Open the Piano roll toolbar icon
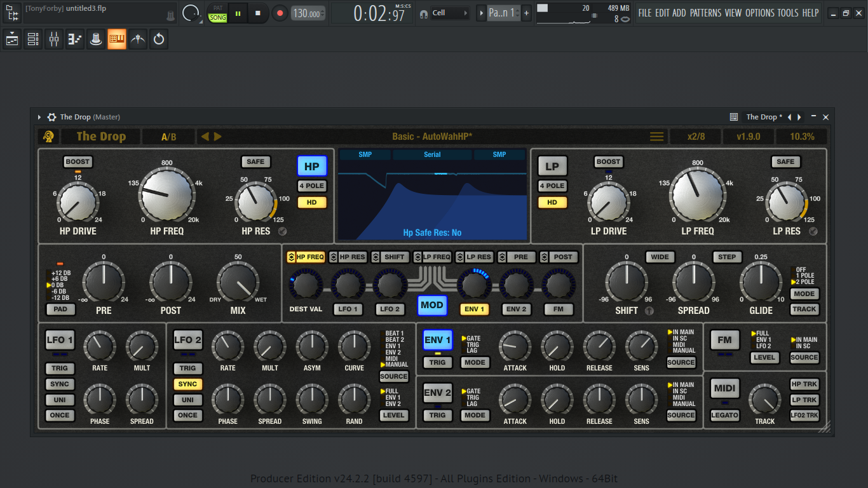The width and height of the screenshot is (868, 488). click(75, 39)
